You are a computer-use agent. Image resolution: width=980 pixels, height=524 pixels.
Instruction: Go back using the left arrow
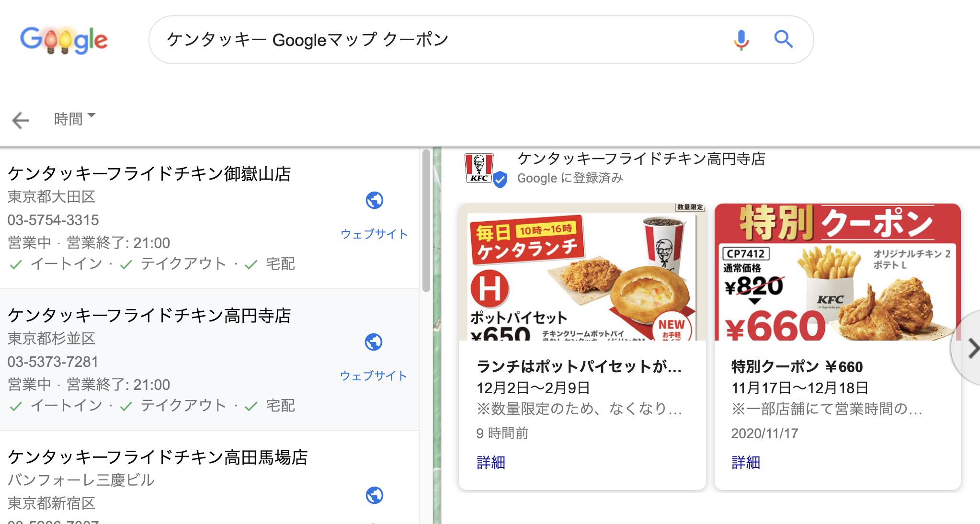[x=21, y=120]
